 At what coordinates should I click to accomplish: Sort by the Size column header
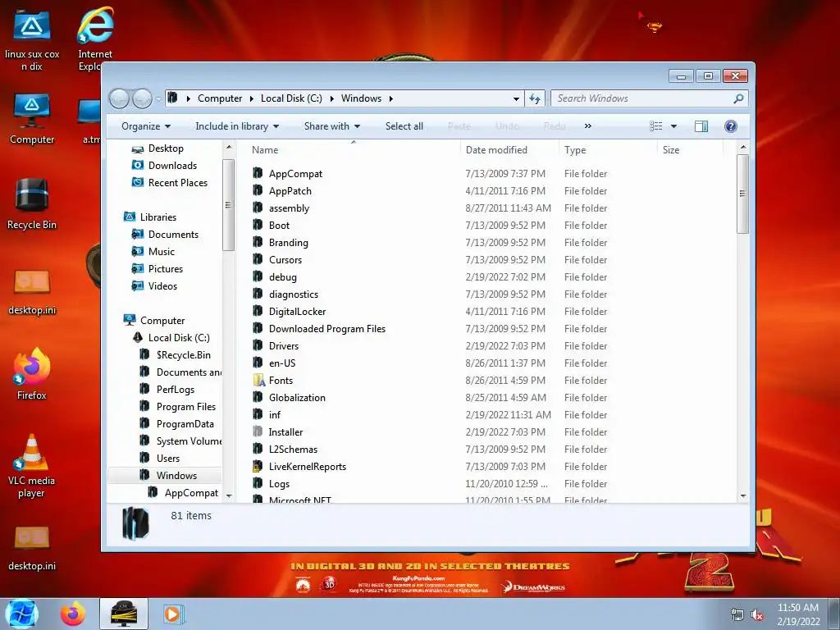click(x=690, y=150)
